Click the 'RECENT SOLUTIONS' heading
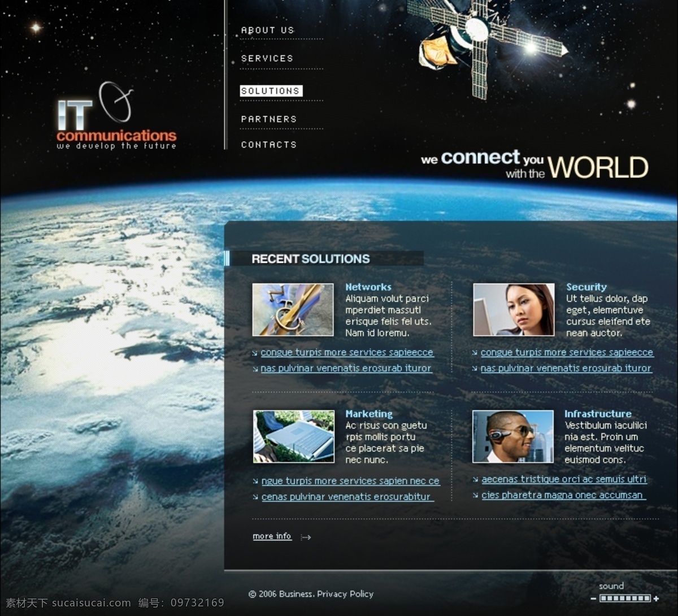Screen dimensions: 678x616 [x=311, y=259]
